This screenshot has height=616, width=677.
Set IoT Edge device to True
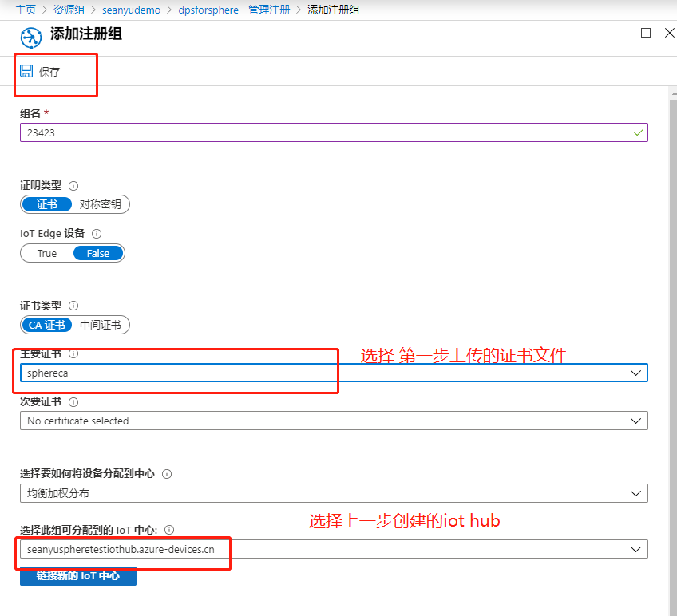[46, 254]
